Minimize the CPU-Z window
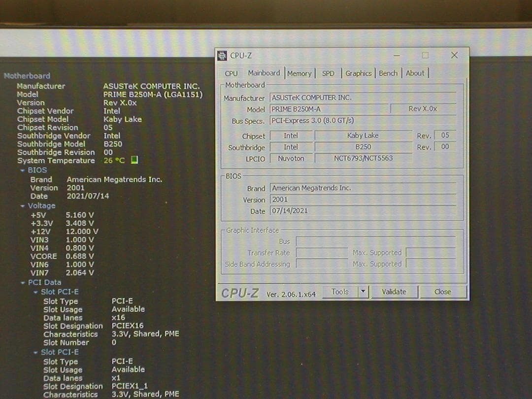Image resolution: width=532 pixels, height=399 pixels. (397, 55)
